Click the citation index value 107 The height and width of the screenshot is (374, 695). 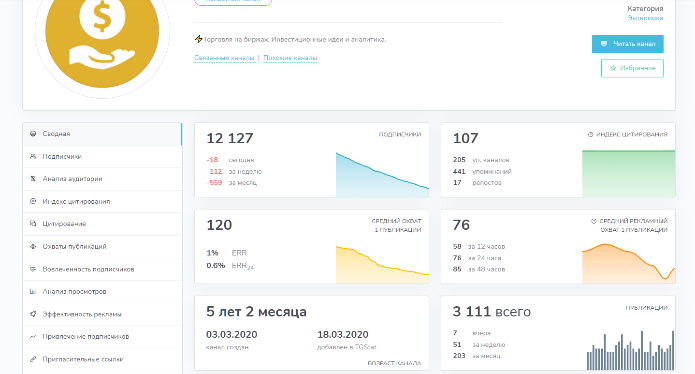coord(465,138)
